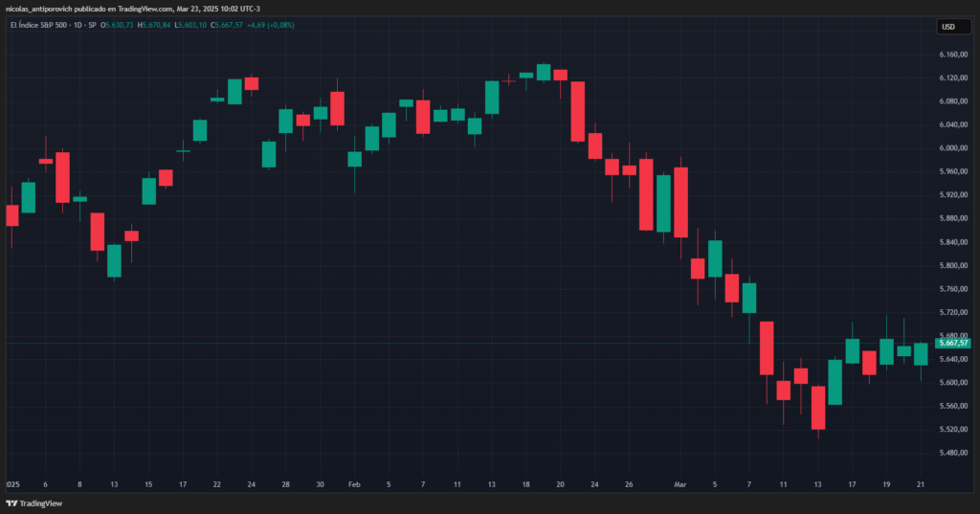Click the TradingView logo
Viewport: 980px width, 514px height.
(x=34, y=503)
